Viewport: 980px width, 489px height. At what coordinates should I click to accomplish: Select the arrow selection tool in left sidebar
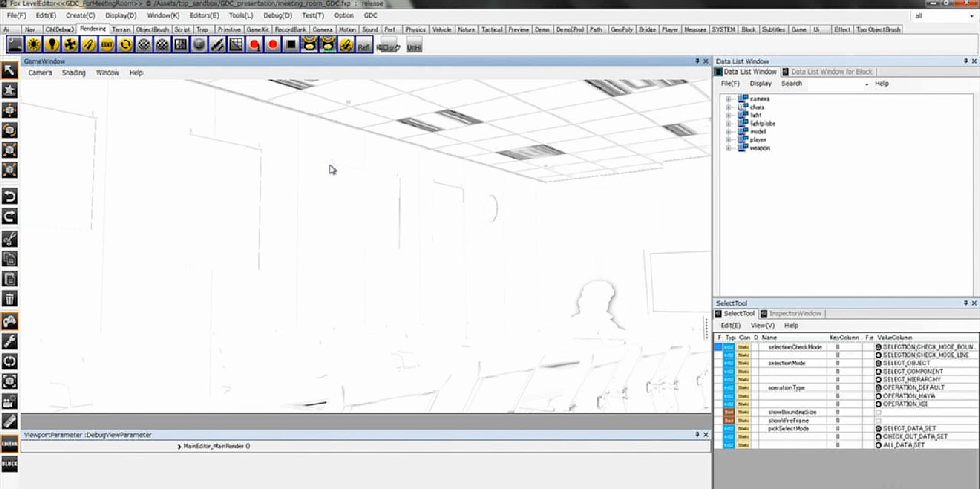(9, 70)
